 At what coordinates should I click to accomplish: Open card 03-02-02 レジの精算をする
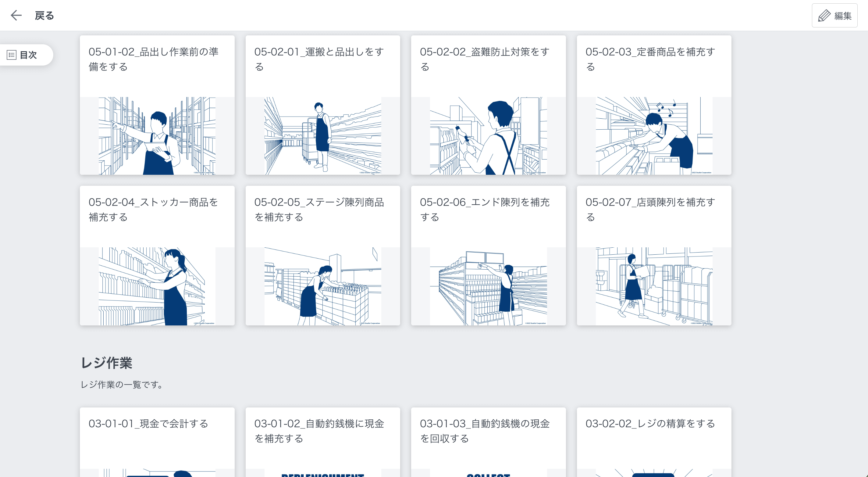coord(654,442)
